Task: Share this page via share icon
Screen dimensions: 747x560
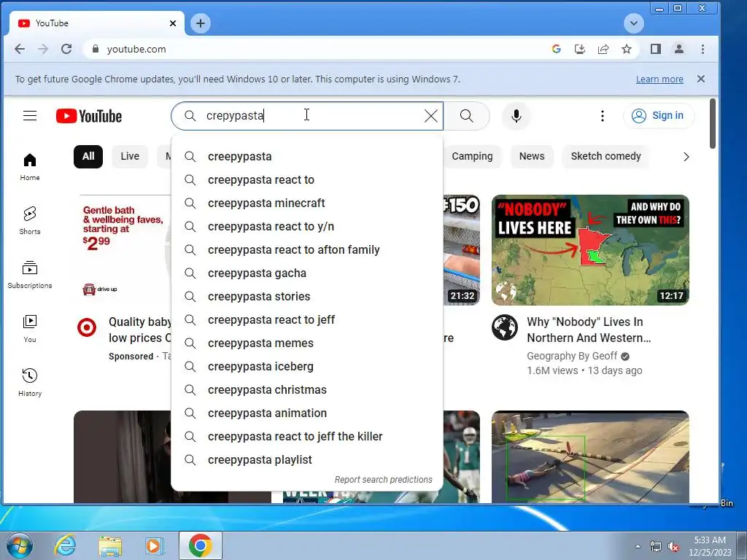Action: [603, 49]
